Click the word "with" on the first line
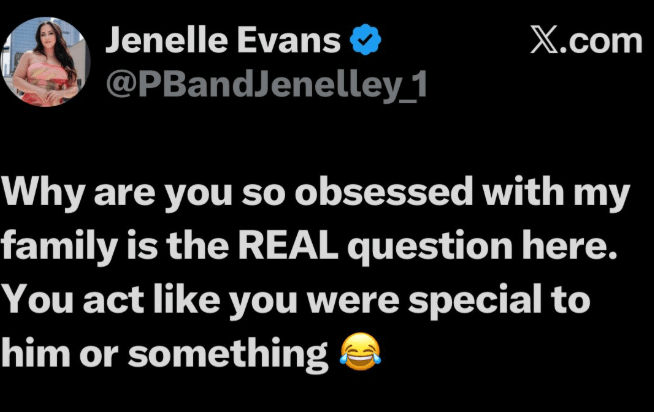654x412 pixels. click(543, 195)
